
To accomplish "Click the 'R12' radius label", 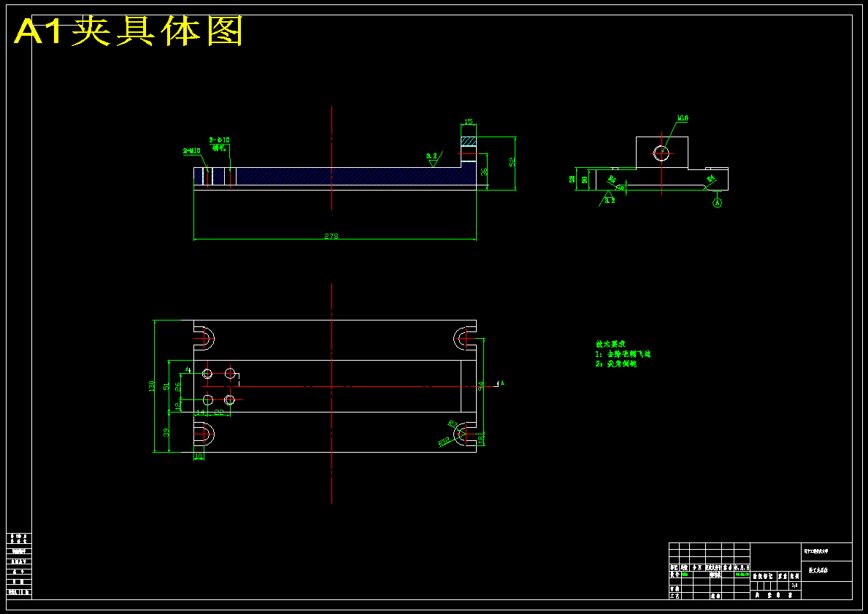I will (444, 442).
